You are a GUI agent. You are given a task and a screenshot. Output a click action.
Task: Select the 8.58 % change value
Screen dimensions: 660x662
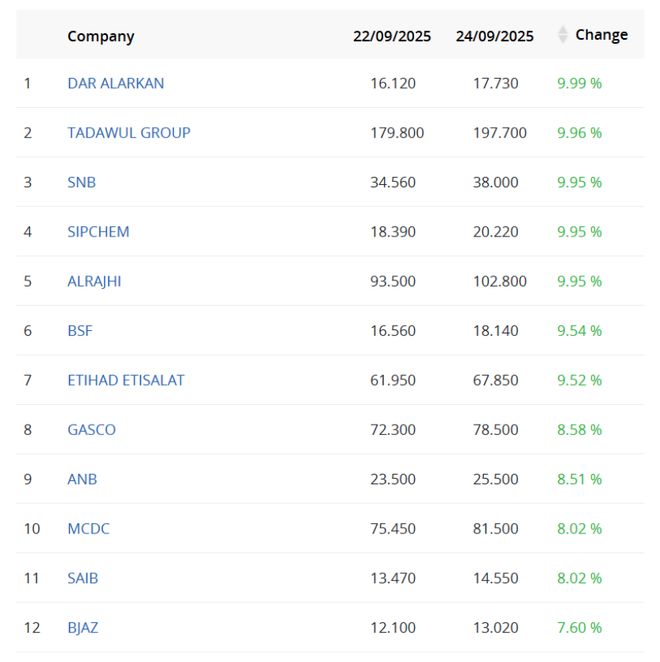(579, 429)
